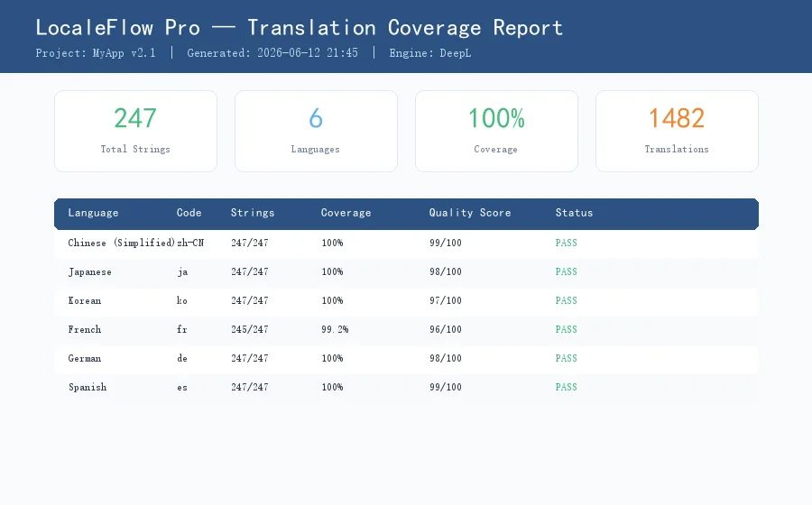This screenshot has width=812, height=505.
Task: Click the 'ja' code cell
Action: coord(182,271)
